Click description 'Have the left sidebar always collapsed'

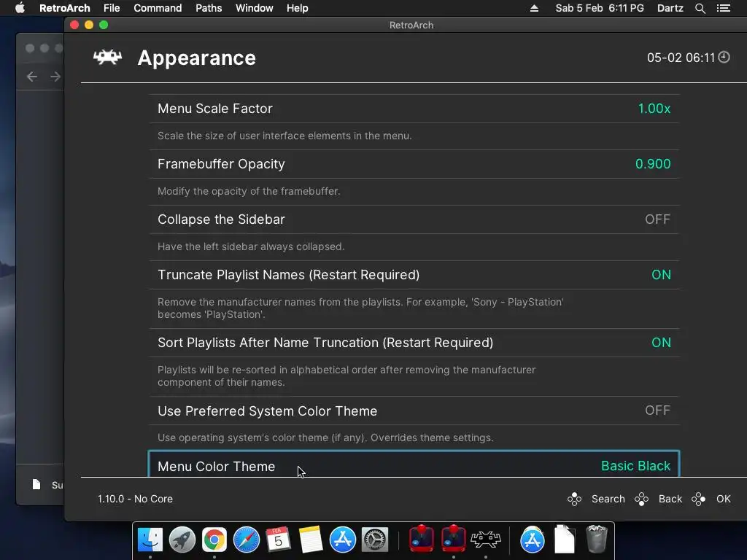251,246
